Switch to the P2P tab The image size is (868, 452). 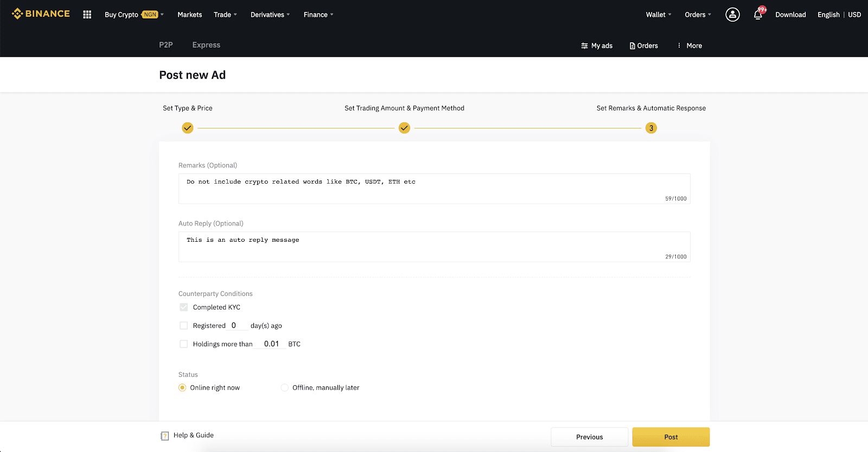tap(166, 45)
